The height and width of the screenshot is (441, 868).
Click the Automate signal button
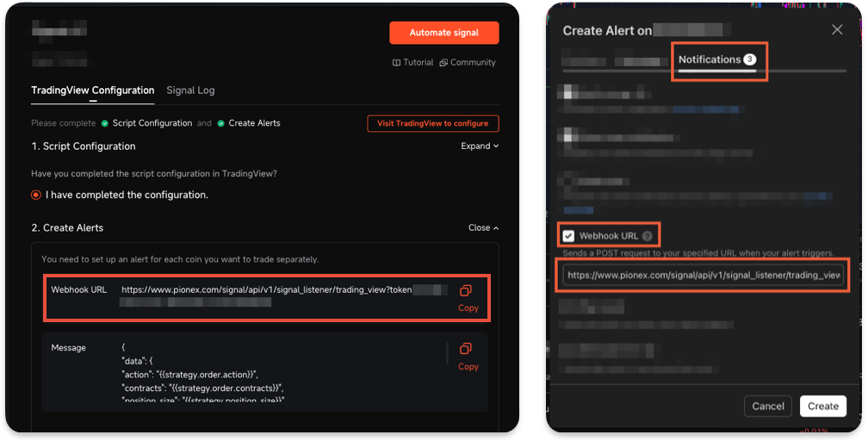coord(444,33)
